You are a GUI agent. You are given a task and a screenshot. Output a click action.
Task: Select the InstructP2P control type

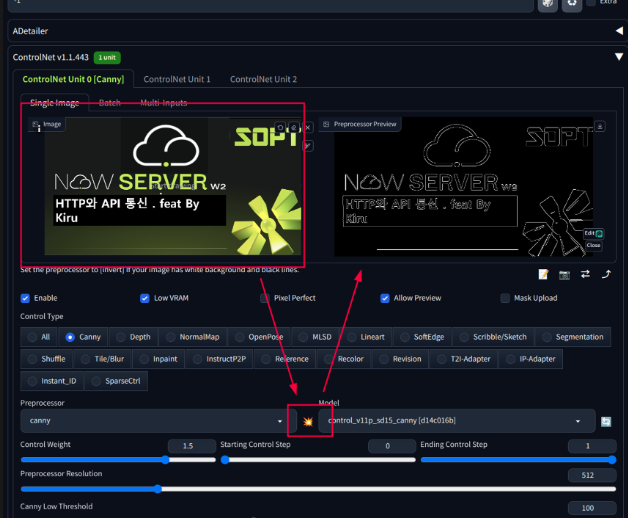pos(219,359)
